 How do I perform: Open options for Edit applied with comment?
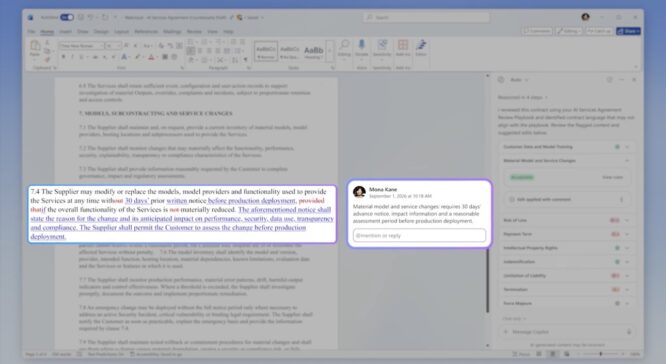click(x=621, y=200)
